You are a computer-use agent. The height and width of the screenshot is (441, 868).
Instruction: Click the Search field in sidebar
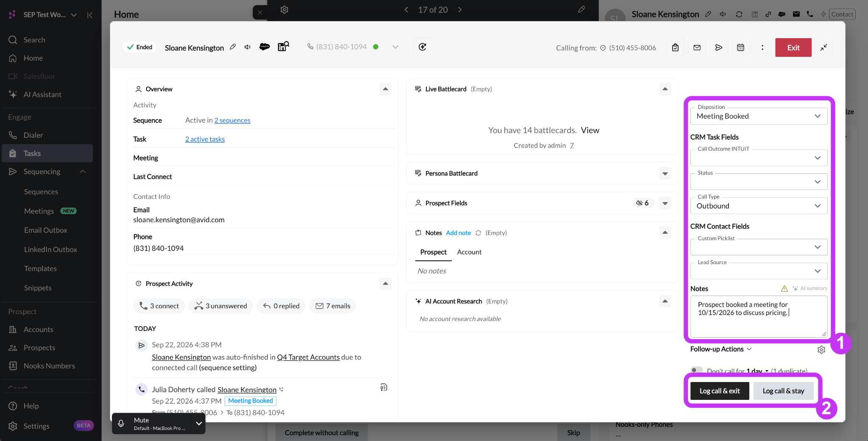47,40
